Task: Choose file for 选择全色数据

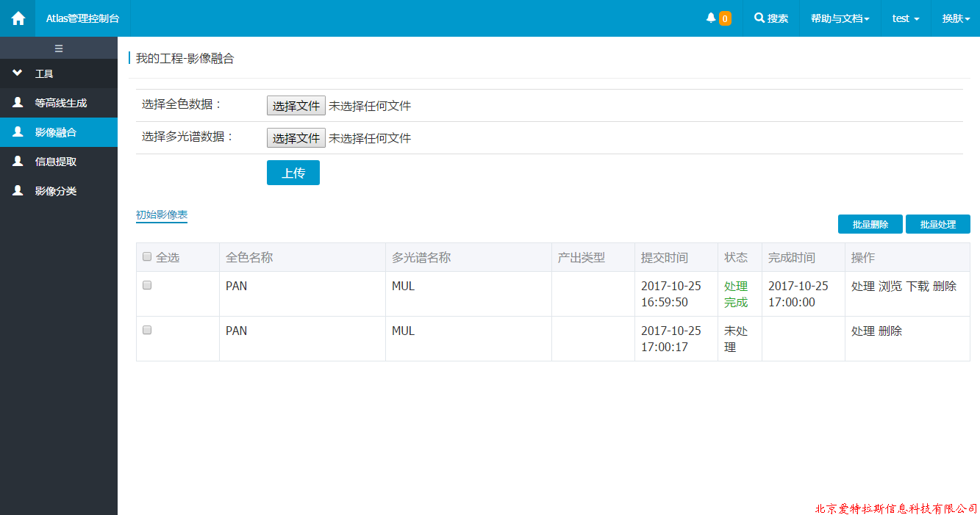Action: point(296,106)
